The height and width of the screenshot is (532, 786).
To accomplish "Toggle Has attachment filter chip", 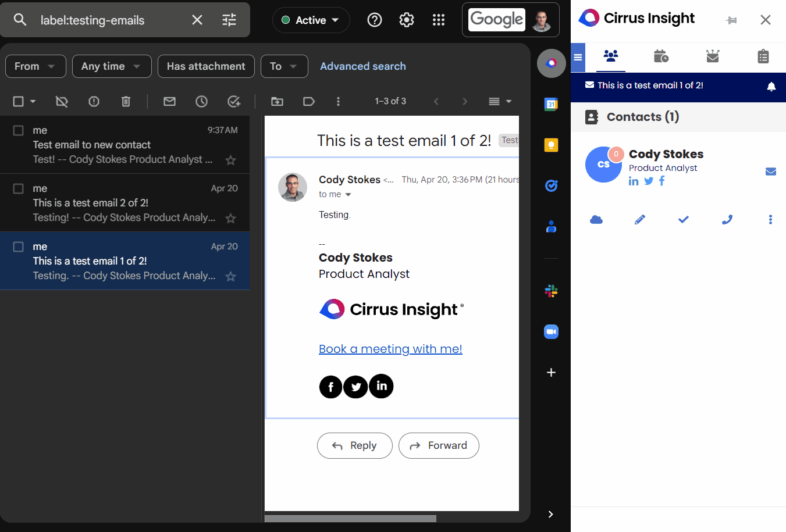I will tap(206, 66).
